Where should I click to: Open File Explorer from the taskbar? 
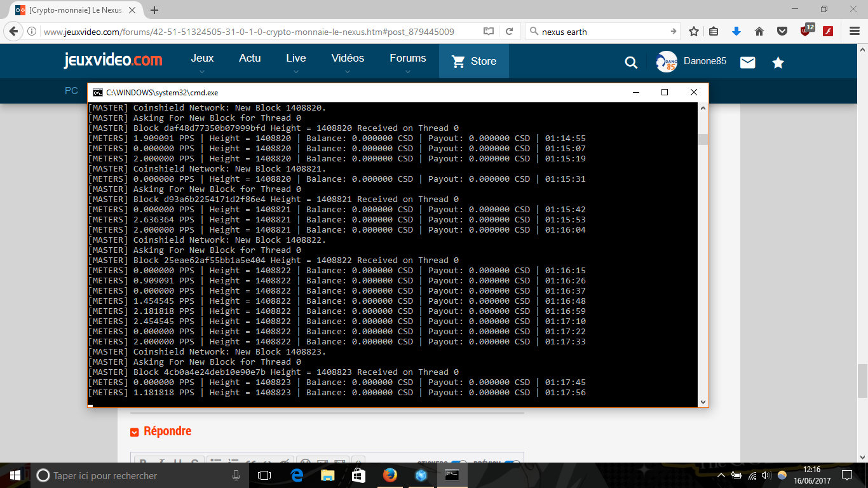[x=328, y=475]
